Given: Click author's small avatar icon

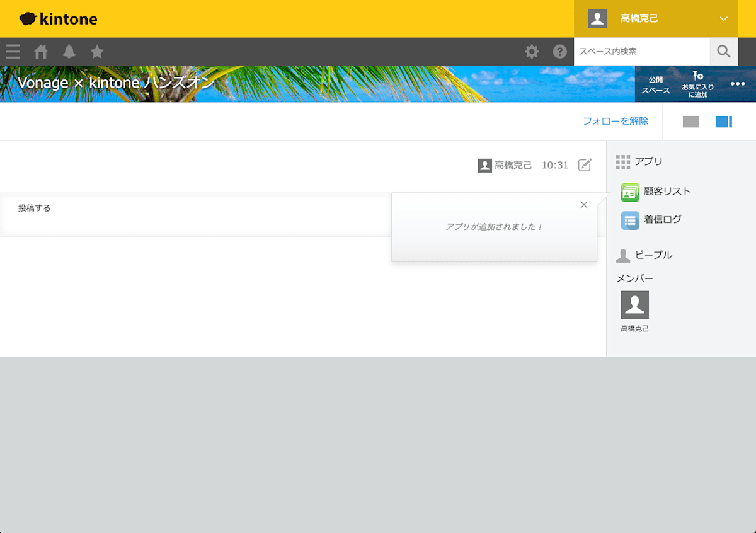Looking at the screenshot, I should [485, 166].
